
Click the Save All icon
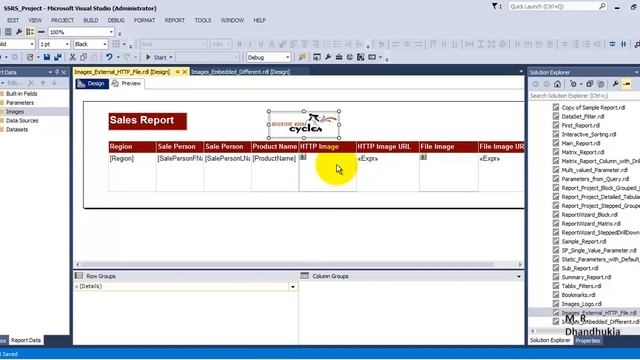(x=58, y=57)
